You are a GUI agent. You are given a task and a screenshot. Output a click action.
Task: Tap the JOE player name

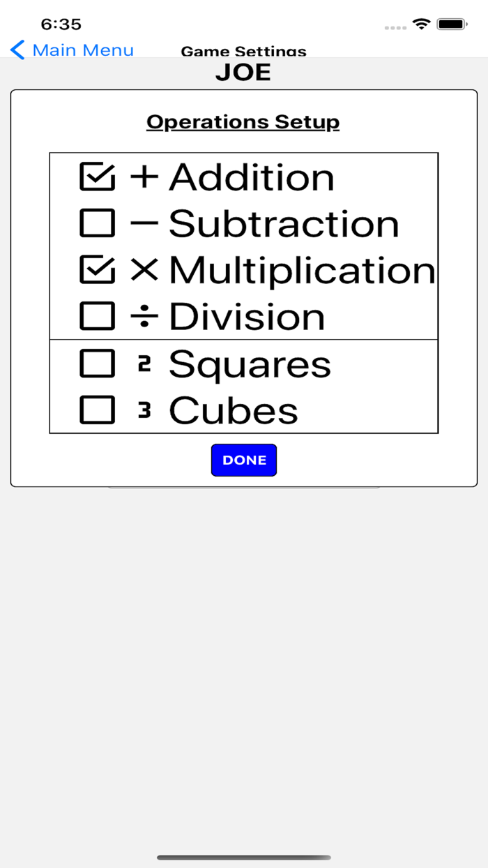243,72
